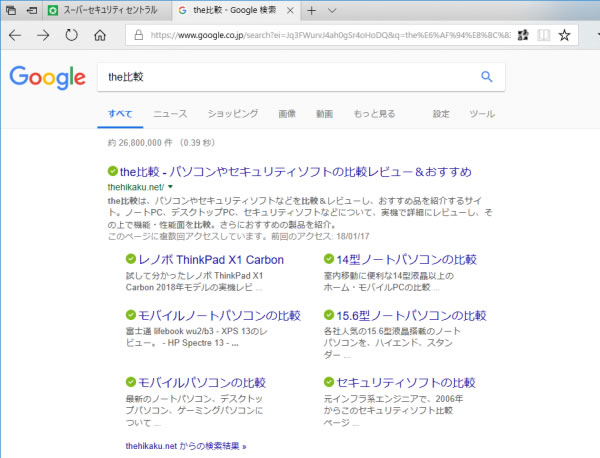Open モバイルノートパソコンの比較 link
The height and width of the screenshot is (458, 600).
(x=219, y=316)
